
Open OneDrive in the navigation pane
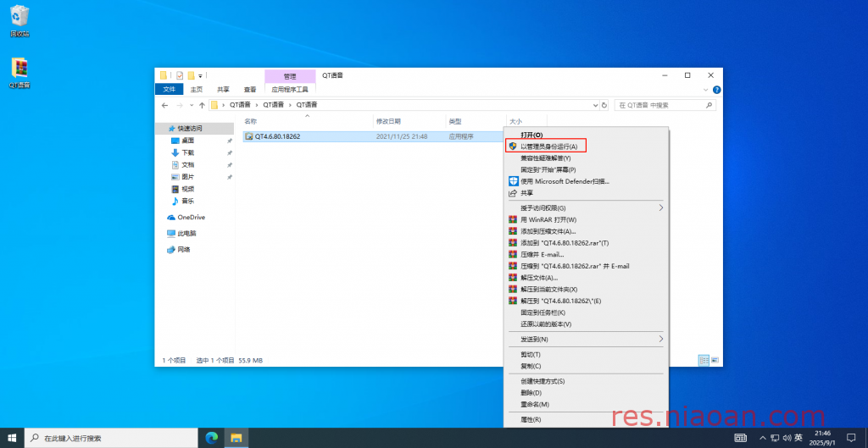pos(186,218)
